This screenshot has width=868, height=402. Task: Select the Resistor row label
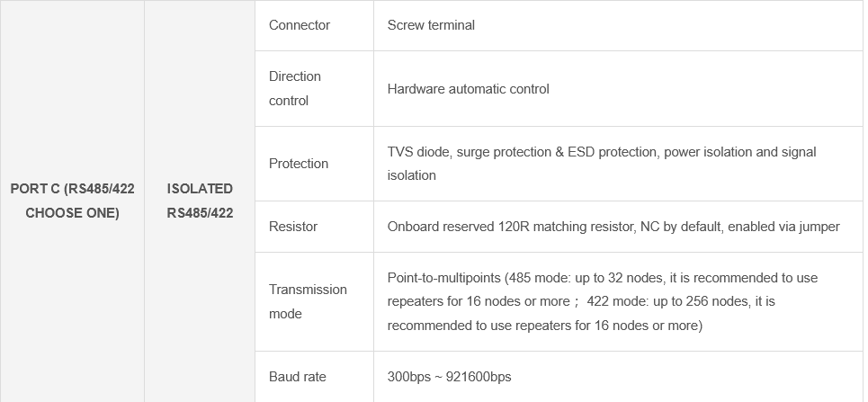click(293, 227)
